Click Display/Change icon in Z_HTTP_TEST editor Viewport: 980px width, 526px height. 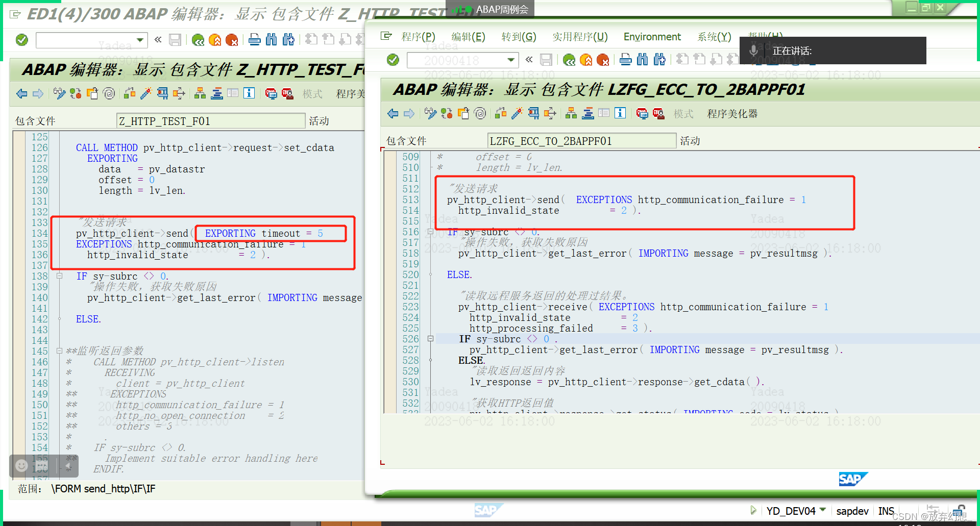[x=59, y=93]
